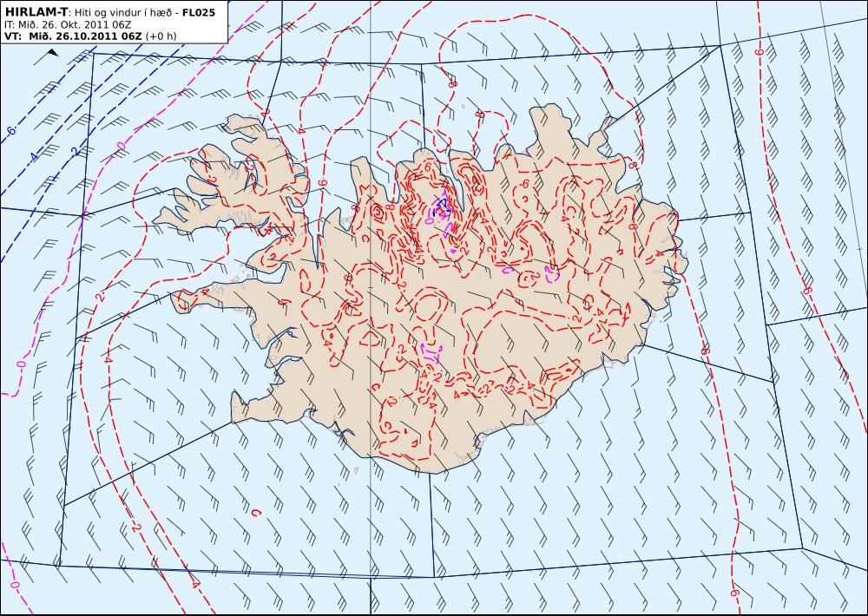This screenshot has width=868, height=616.
Task: Click the small isolated red contour southwest of Iceland
Action: 255,513
